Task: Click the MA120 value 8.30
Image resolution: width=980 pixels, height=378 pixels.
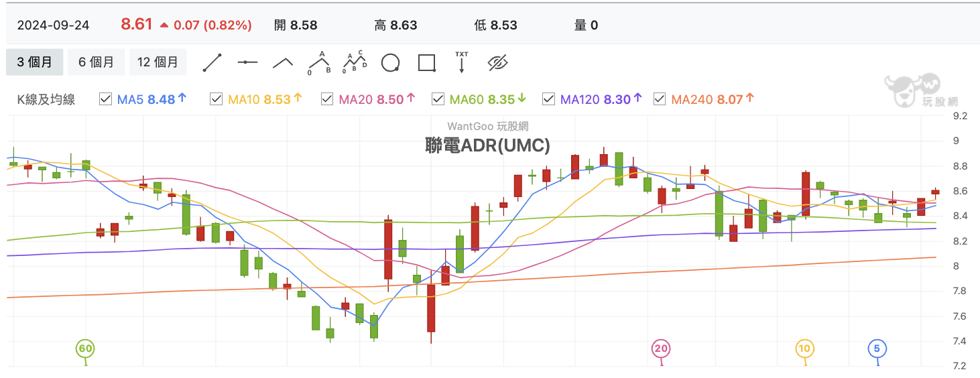Action: [617, 99]
